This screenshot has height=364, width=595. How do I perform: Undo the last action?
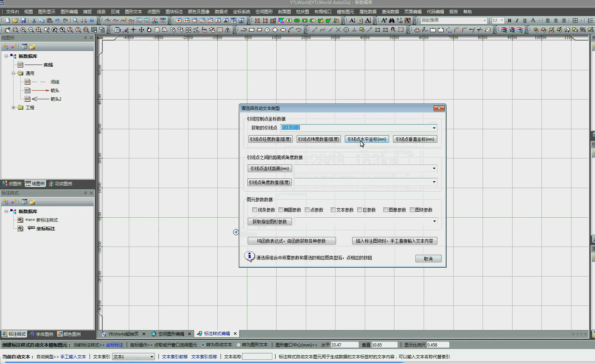point(57,21)
